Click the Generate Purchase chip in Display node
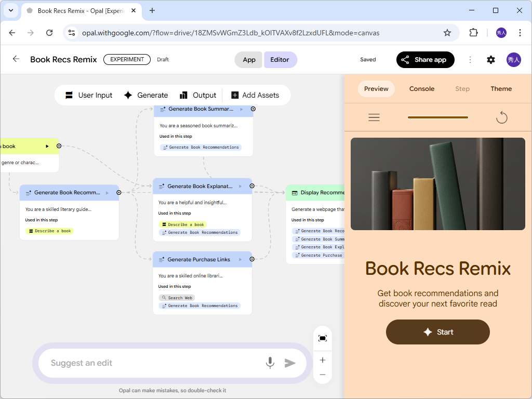 pyautogui.click(x=318, y=255)
